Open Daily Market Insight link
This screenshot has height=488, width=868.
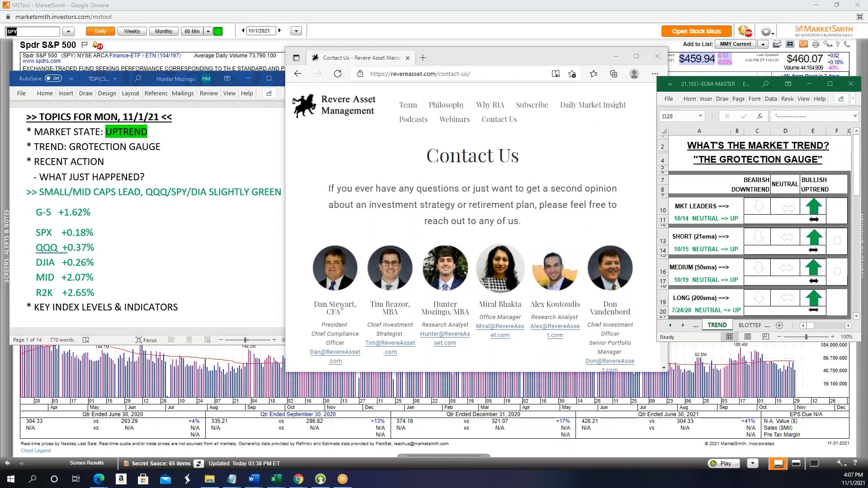coord(593,105)
